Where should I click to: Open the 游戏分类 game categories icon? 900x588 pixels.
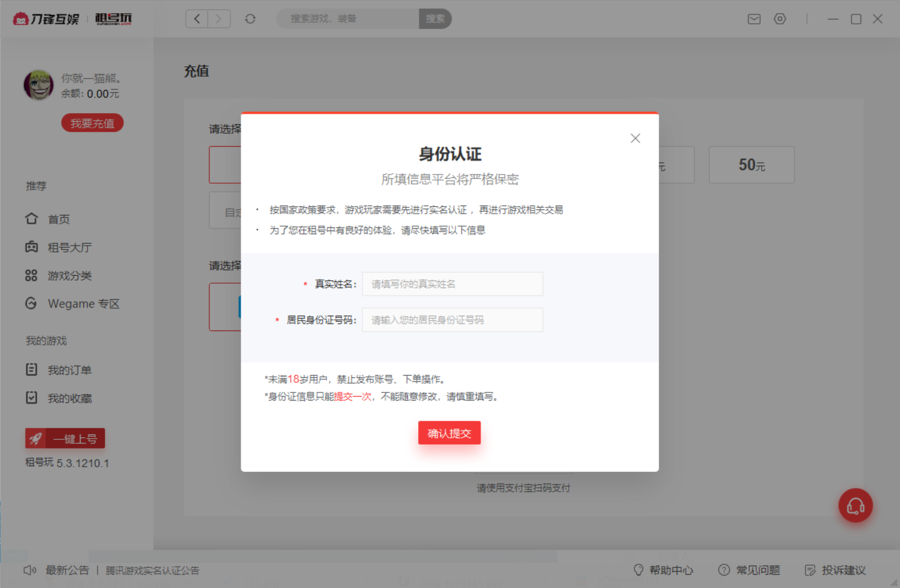(32, 275)
